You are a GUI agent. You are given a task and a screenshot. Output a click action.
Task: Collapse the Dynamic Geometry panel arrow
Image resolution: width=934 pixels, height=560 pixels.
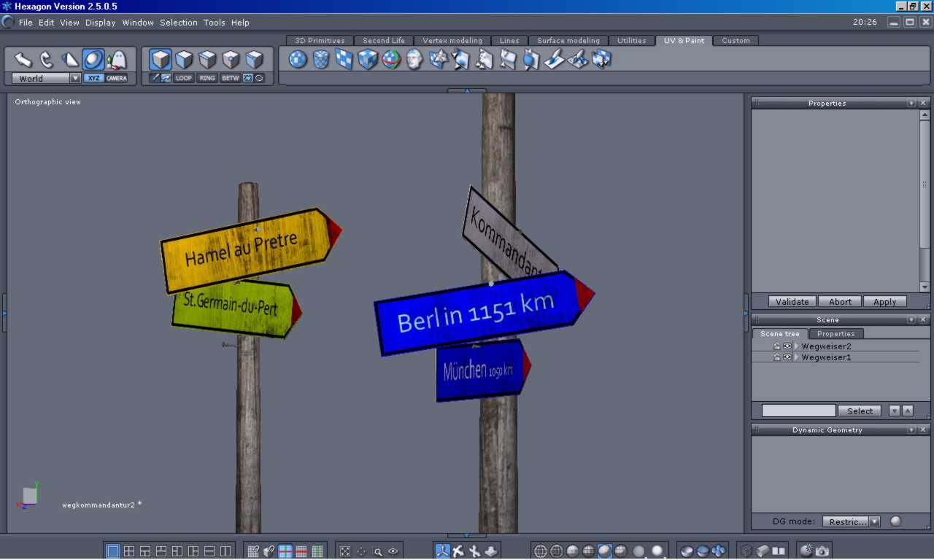[911, 430]
